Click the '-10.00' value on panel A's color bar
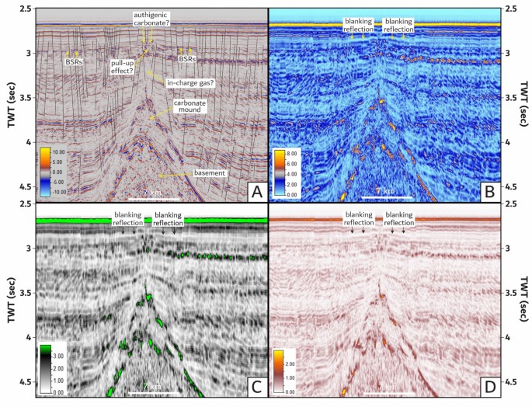This screenshot has height=407, width=532. pyautogui.click(x=59, y=192)
